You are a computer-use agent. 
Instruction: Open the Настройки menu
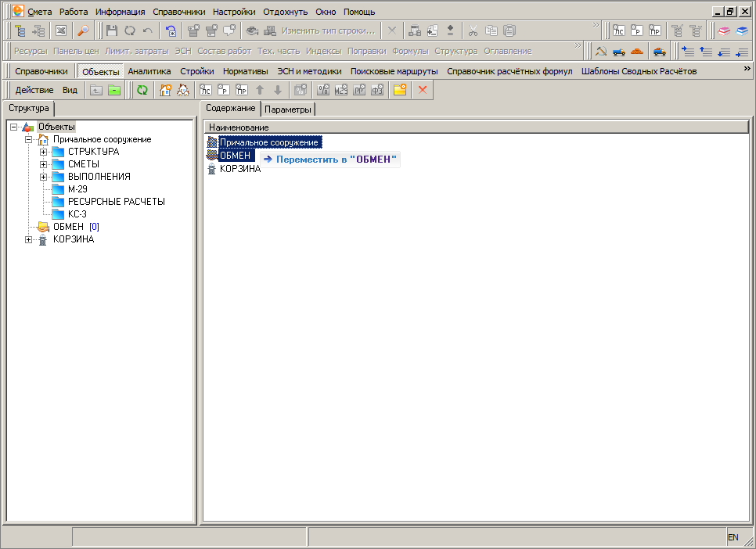click(234, 12)
